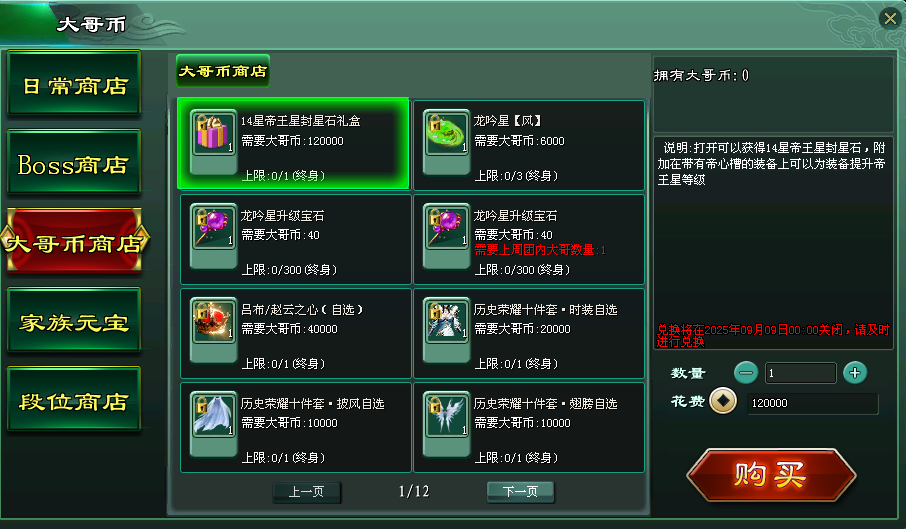Go to previous page with 上一页
The height and width of the screenshot is (529, 906).
point(307,491)
